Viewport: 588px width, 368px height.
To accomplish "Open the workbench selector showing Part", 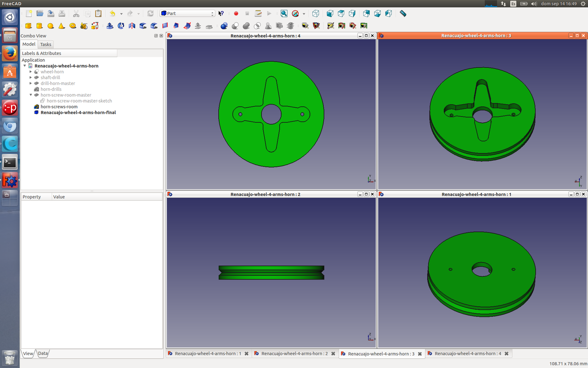I will 187,14.
